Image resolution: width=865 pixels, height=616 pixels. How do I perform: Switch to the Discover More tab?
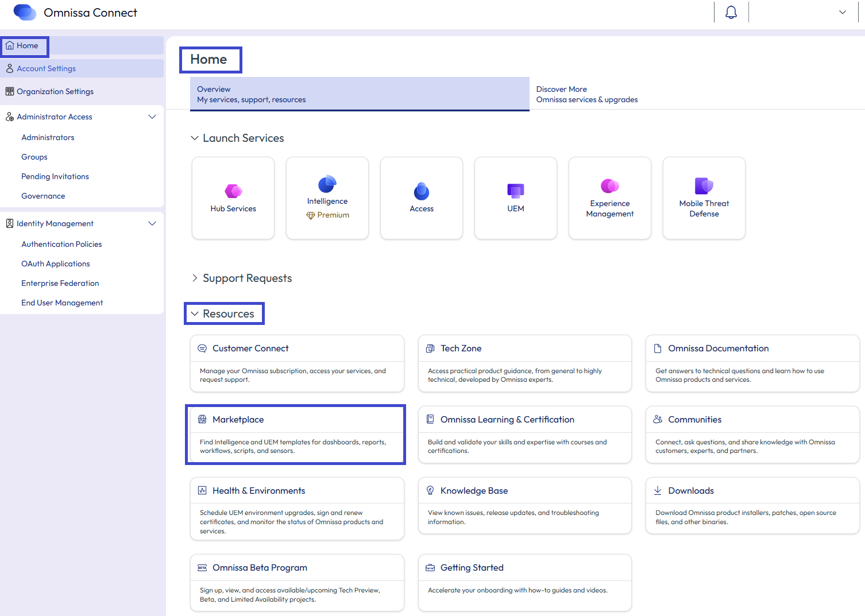(587, 94)
